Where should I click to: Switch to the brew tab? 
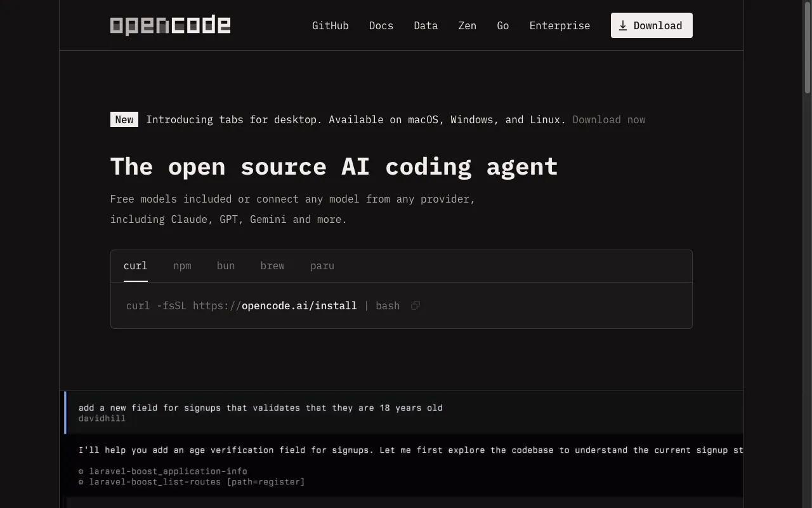(272, 266)
